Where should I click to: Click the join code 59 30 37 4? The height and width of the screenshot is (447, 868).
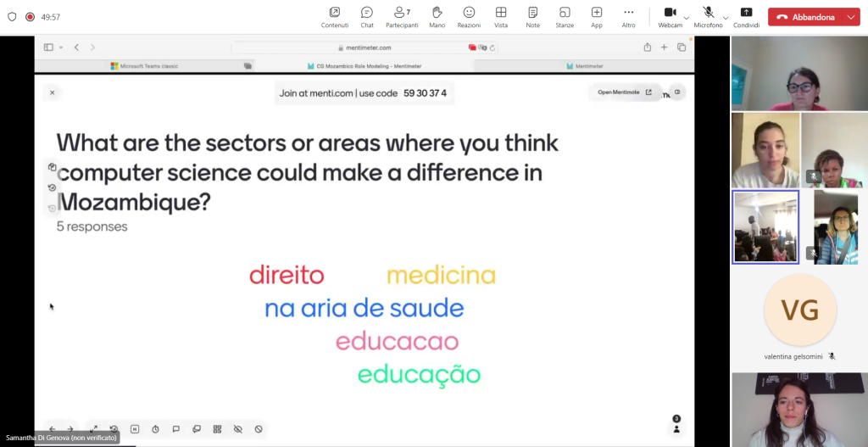click(x=425, y=93)
